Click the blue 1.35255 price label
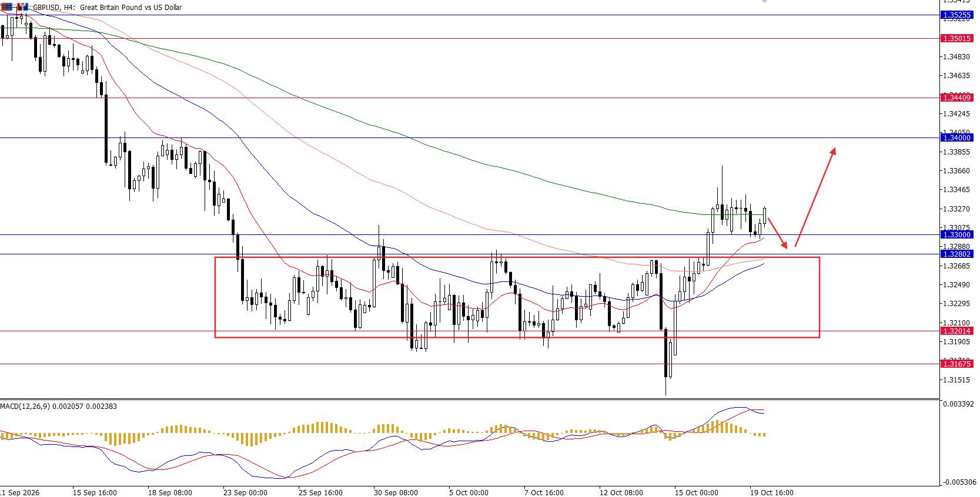Image resolution: width=980 pixels, height=497 pixels. pyautogui.click(x=956, y=15)
